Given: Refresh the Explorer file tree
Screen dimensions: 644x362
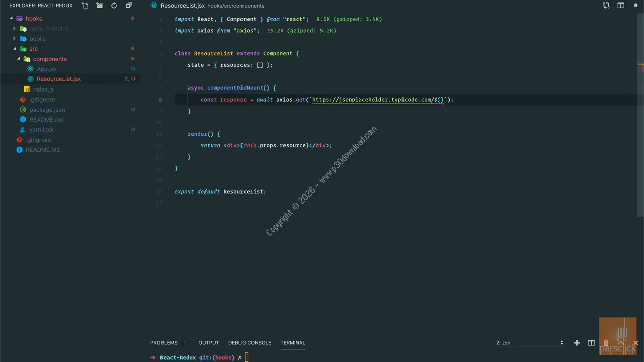Looking at the screenshot, I should tap(114, 6).
